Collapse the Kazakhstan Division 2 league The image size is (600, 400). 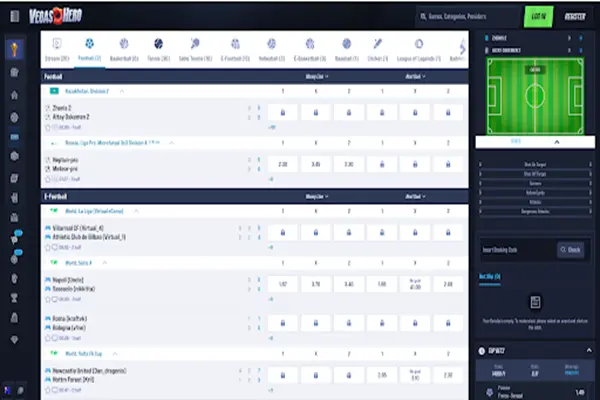click(x=122, y=91)
